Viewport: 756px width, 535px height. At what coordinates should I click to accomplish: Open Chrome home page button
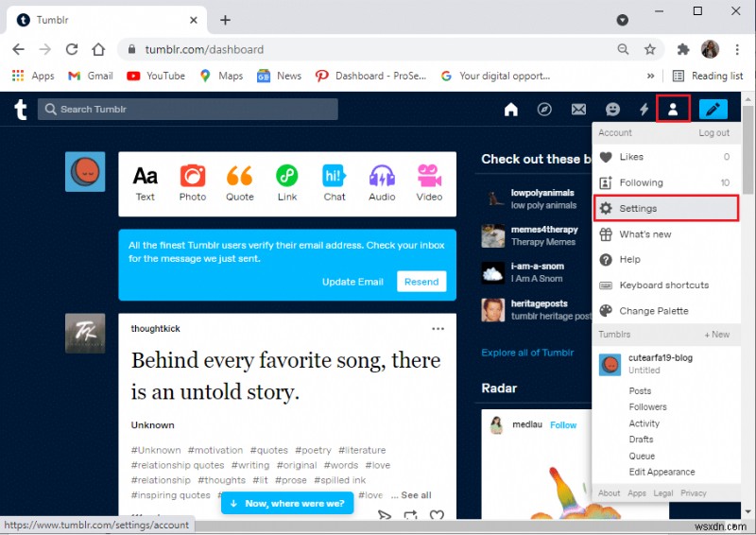[x=98, y=49]
